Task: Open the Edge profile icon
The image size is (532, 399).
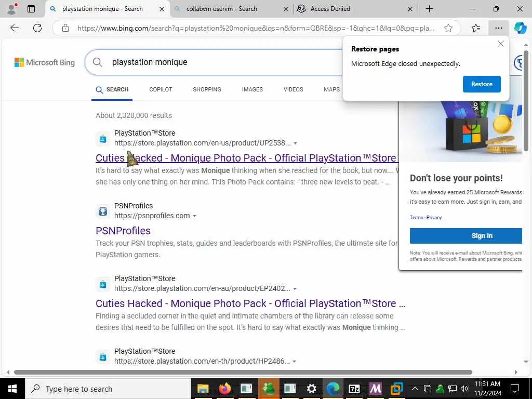Action: coord(12,9)
